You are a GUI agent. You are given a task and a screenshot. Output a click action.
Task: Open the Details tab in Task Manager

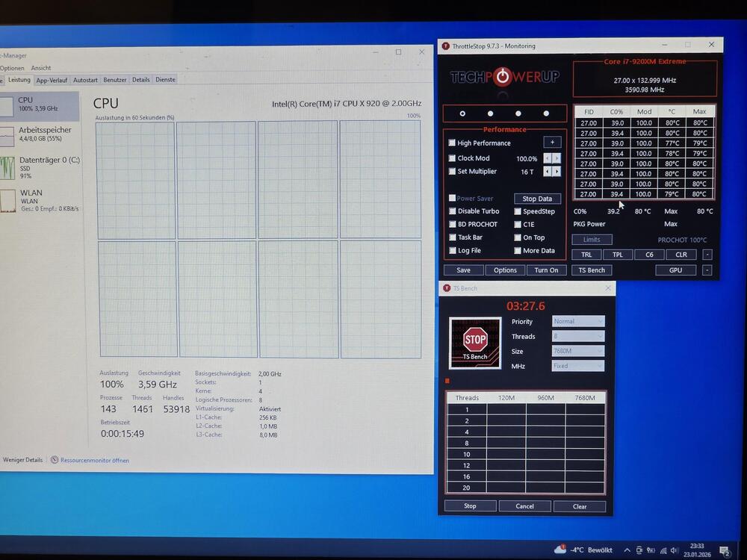click(x=140, y=80)
